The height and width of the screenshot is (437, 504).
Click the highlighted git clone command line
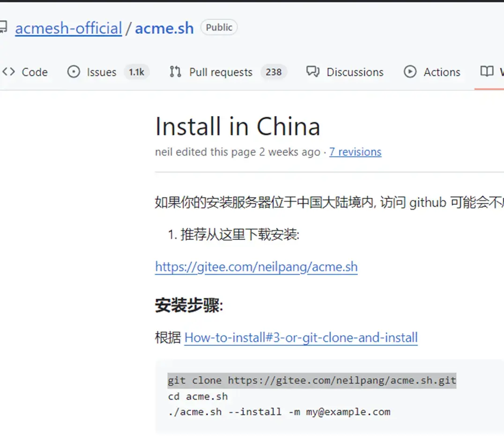click(x=311, y=380)
